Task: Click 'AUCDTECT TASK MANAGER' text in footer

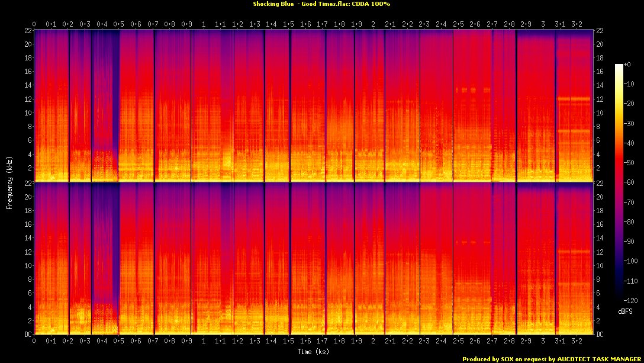Action: (601, 359)
